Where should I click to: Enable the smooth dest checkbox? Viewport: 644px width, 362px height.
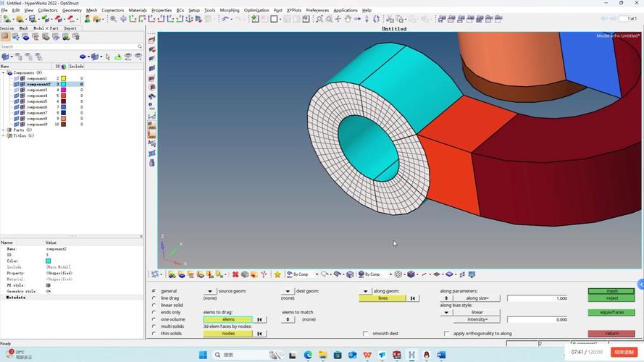(366, 334)
